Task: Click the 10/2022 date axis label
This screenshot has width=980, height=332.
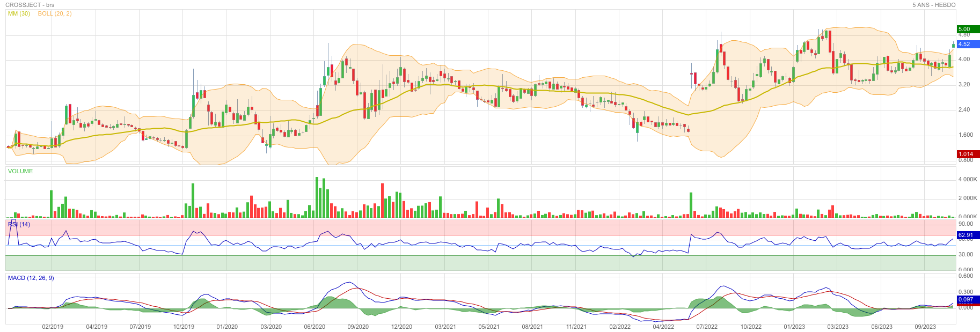Action: pyautogui.click(x=751, y=327)
